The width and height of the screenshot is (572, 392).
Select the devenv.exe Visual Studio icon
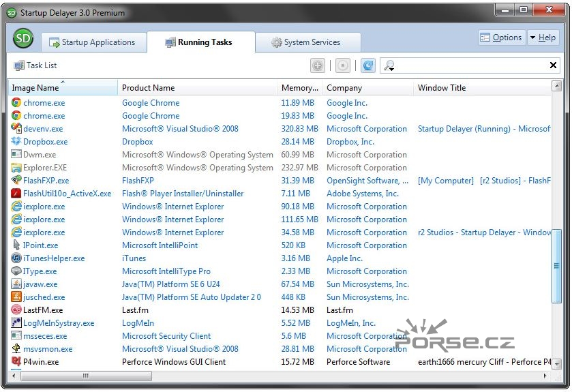pyautogui.click(x=16, y=128)
